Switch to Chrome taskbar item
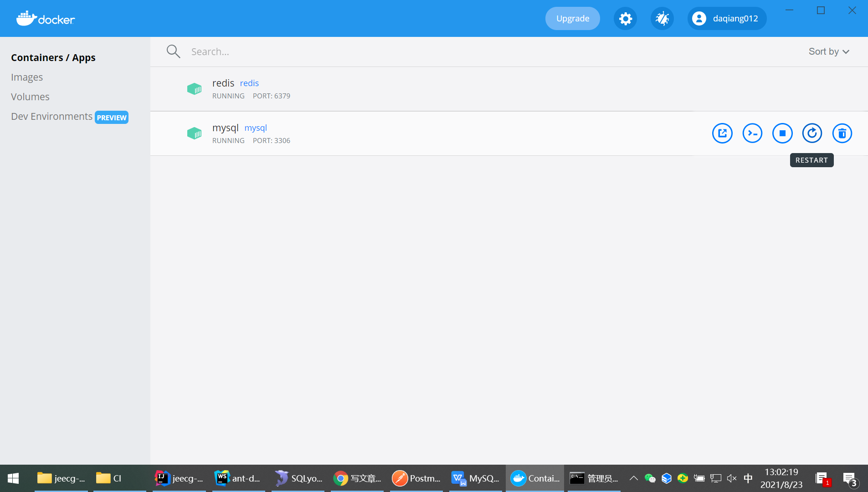Viewport: 868px width, 492px height. click(357, 478)
